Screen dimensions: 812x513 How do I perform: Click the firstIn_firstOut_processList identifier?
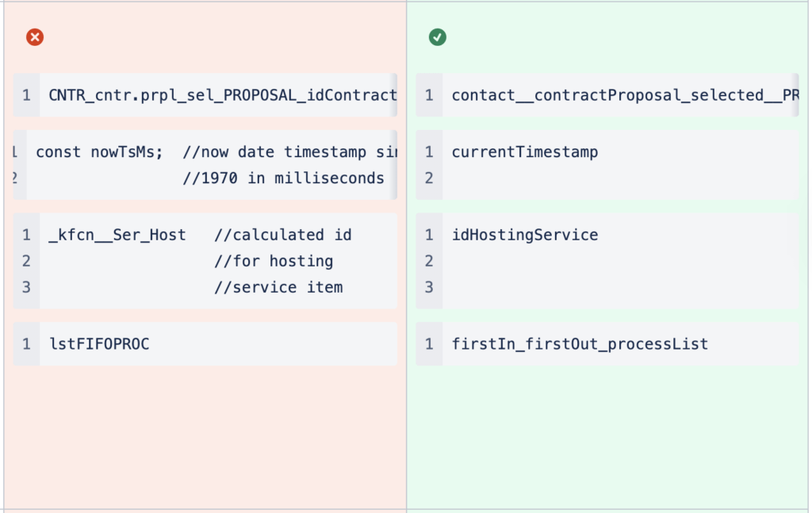pos(580,344)
